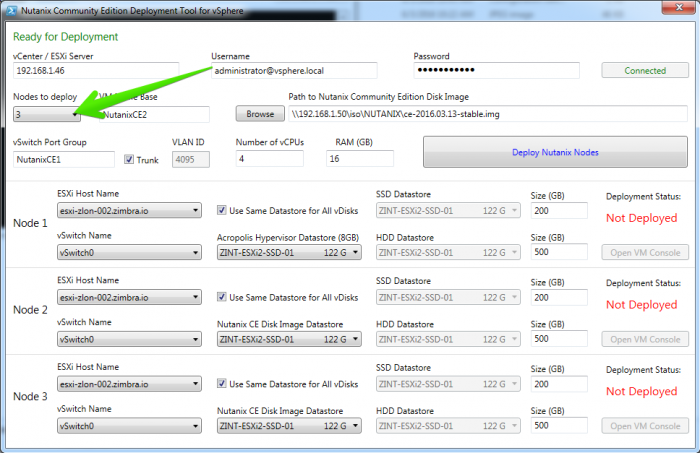This screenshot has width=700, height=453.
Task: Click Browse for disk image
Action: 260,114
